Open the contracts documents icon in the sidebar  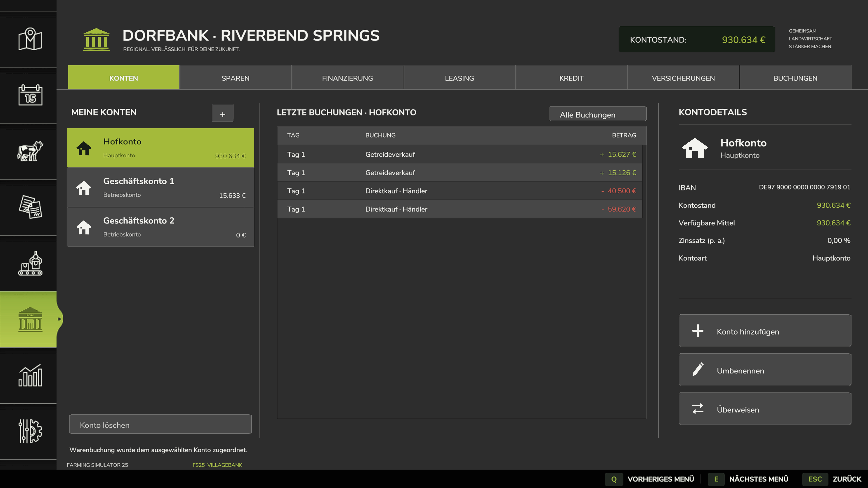30,207
